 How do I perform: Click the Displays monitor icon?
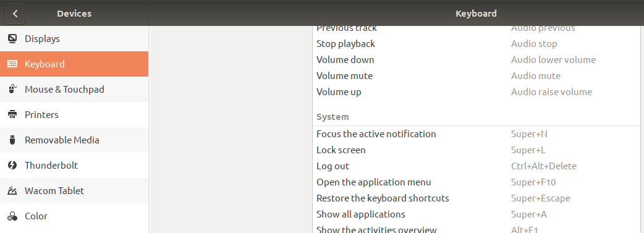pyautogui.click(x=12, y=39)
